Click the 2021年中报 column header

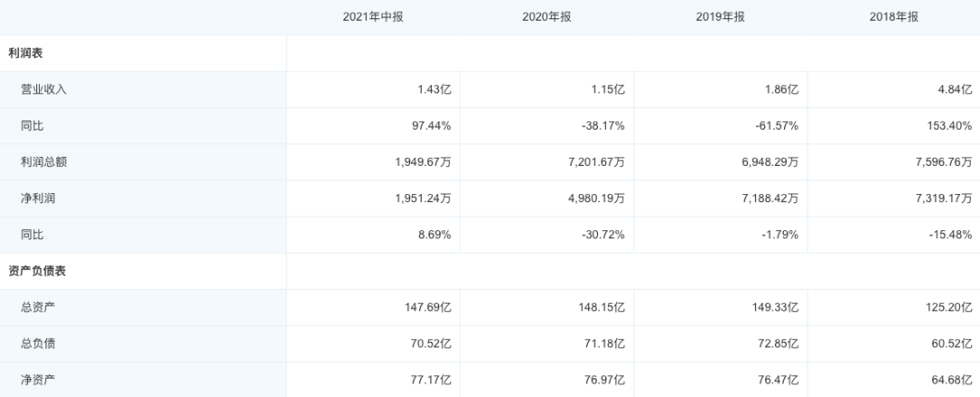(373, 16)
